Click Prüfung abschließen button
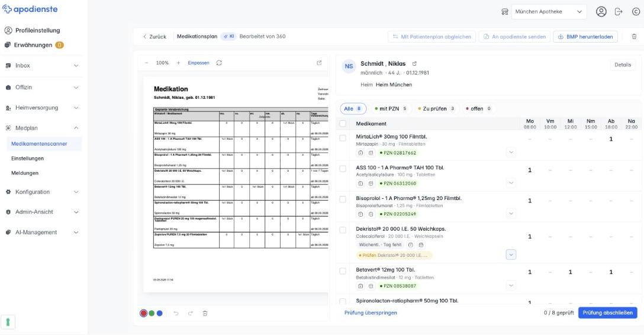 (607, 313)
